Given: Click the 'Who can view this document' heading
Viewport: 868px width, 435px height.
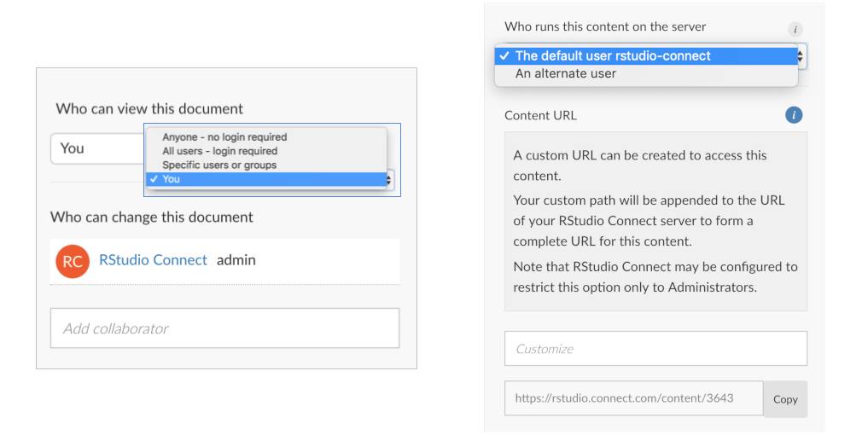Looking at the screenshot, I should pos(149,108).
